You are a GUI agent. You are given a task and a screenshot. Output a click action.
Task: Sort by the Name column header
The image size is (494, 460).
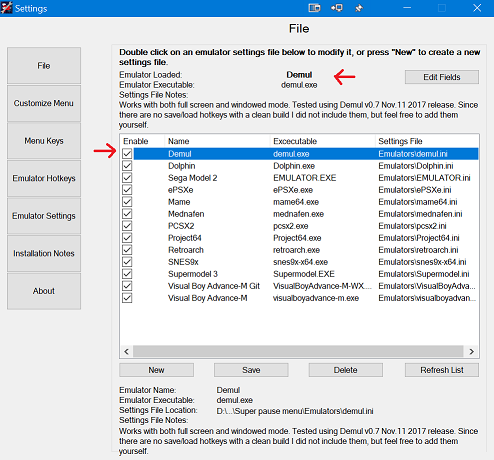[x=217, y=141]
